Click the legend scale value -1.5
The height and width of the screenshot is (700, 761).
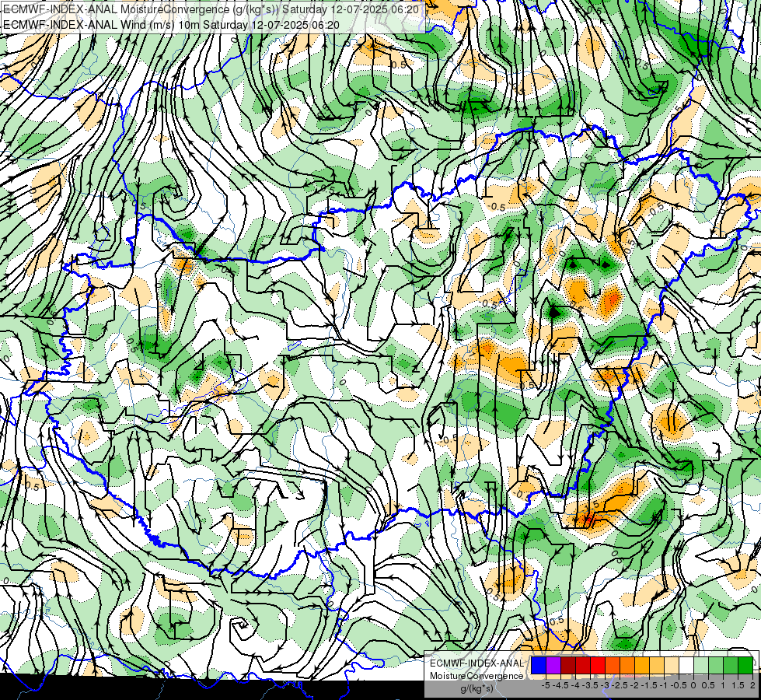[649, 685]
